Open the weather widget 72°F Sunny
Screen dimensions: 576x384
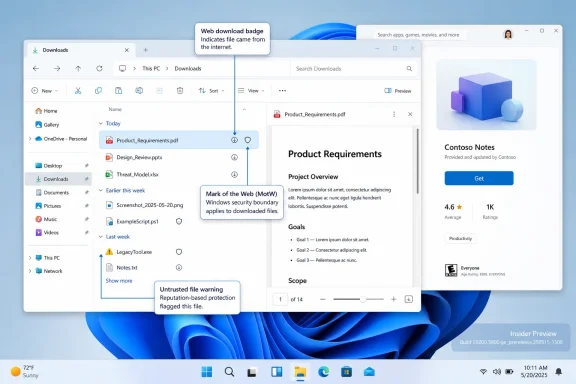pyautogui.click(x=25, y=372)
